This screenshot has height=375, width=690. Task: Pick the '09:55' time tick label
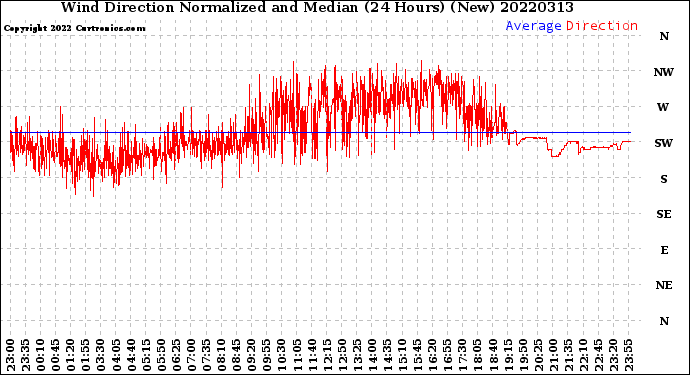(266, 355)
